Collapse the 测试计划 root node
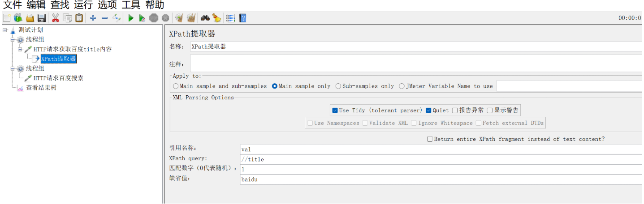The width and height of the screenshot is (644, 204). 5,30
